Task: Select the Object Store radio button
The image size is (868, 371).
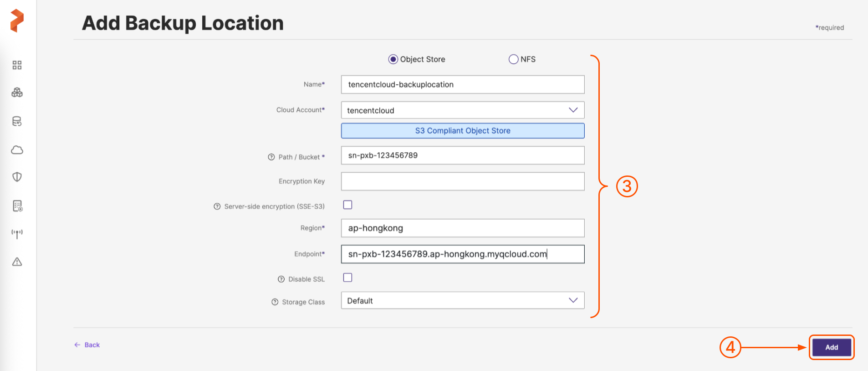Action: coord(393,59)
